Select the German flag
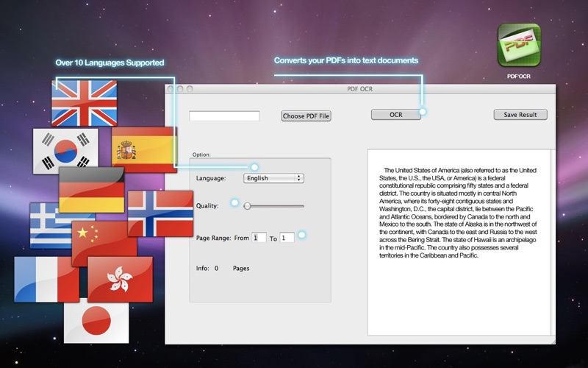Viewport: 588px width, 368px height. point(91,190)
